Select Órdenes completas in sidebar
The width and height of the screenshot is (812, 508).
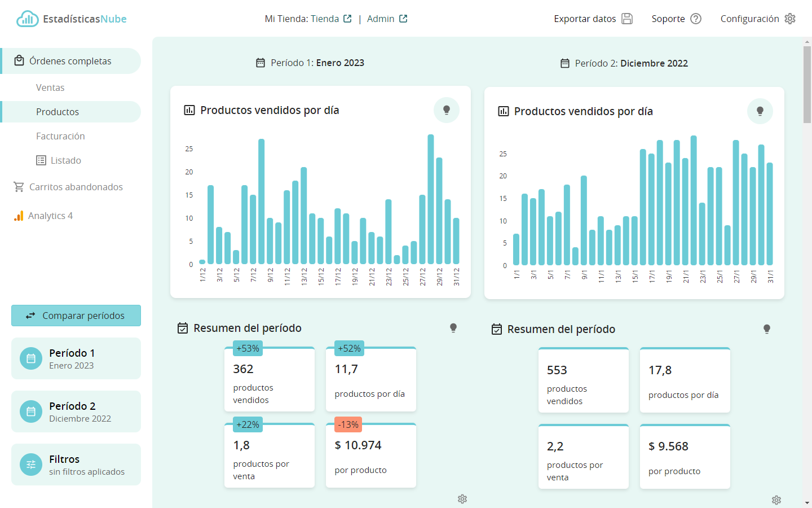(x=70, y=61)
